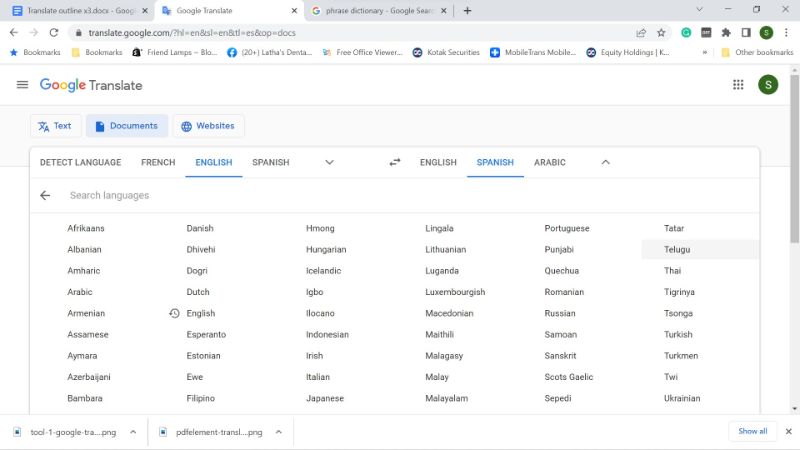Click the Google Translate logo
Image resolution: width=800 pixels, height=450 pixels.
[x=91, y=85]
